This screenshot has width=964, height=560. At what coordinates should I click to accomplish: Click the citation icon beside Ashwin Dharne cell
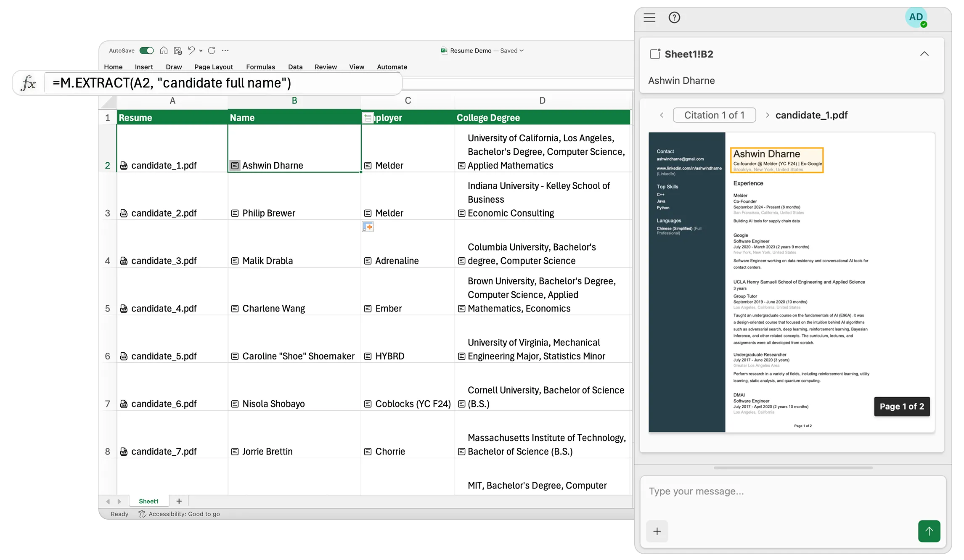point(235,166)
